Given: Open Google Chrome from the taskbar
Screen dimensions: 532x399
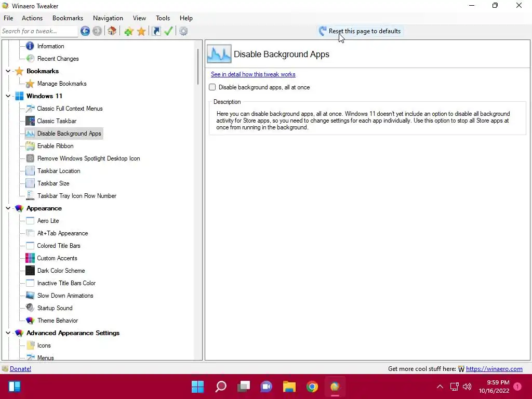Looking at the screenshot, I should pos(312,387).
